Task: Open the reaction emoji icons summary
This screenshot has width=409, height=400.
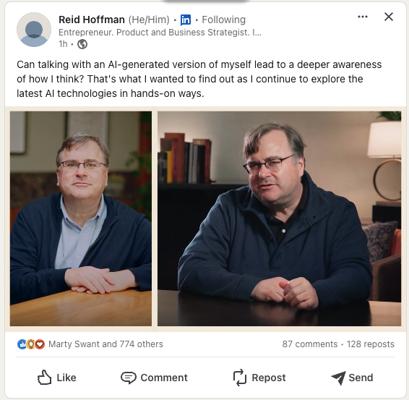Action: [x=31, y=344]
